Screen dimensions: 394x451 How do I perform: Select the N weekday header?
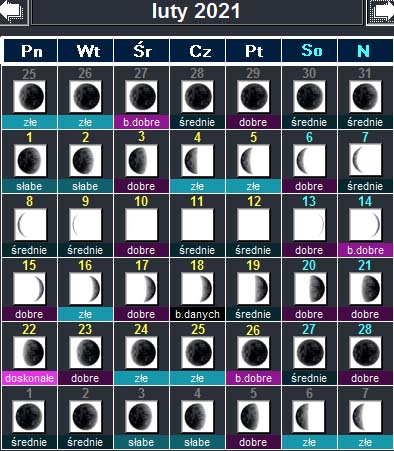[x=365, y=51]
